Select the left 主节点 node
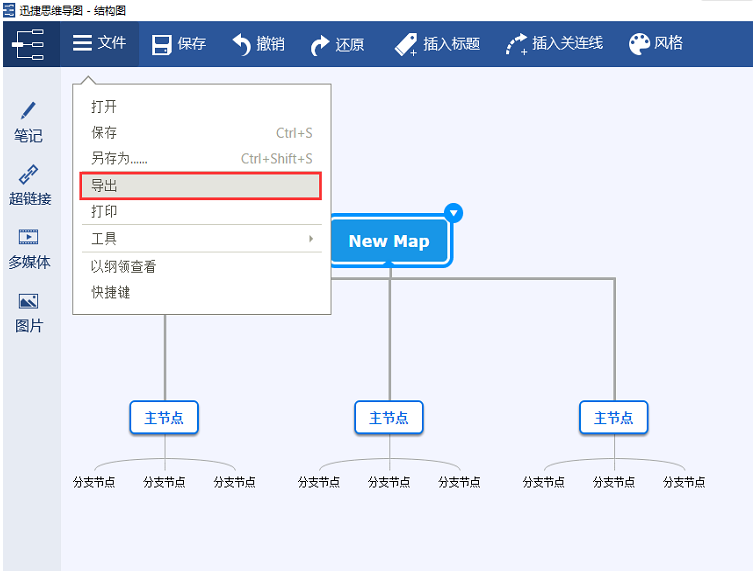754x573 pixels. coord(164,418)
